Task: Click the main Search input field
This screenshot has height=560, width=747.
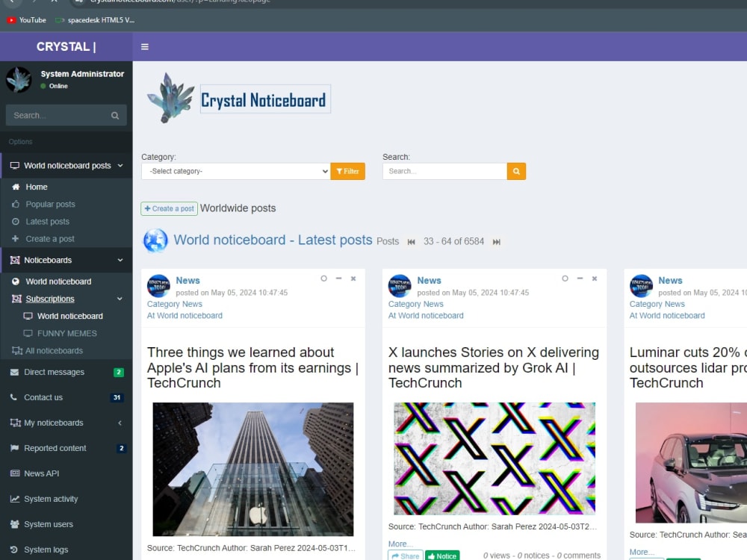Action: tap(444, 172)
